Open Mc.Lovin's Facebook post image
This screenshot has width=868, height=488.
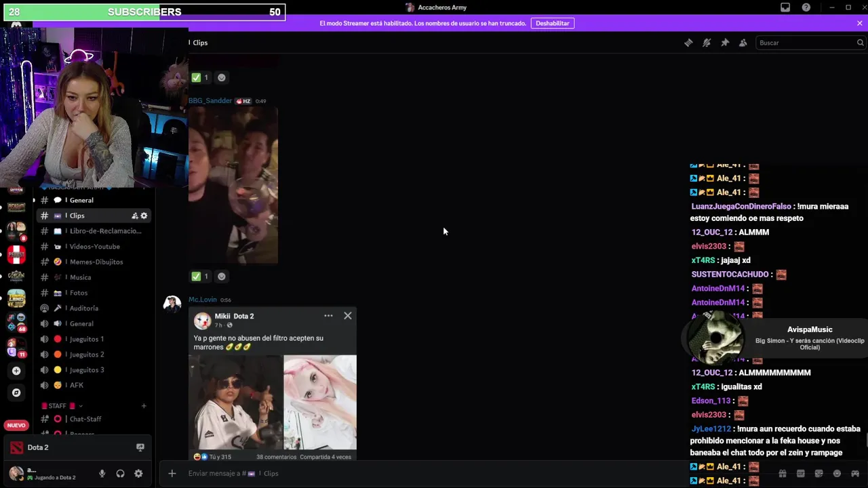(273, 385)
